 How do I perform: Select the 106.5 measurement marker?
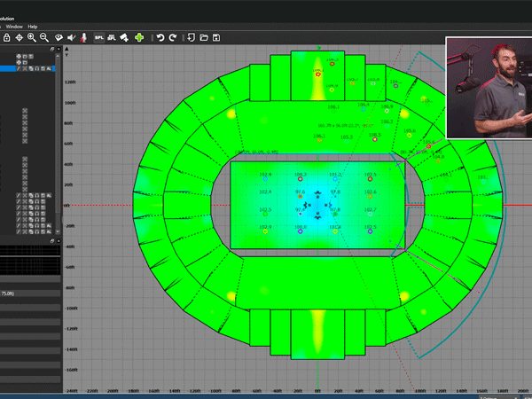point(375,139)
